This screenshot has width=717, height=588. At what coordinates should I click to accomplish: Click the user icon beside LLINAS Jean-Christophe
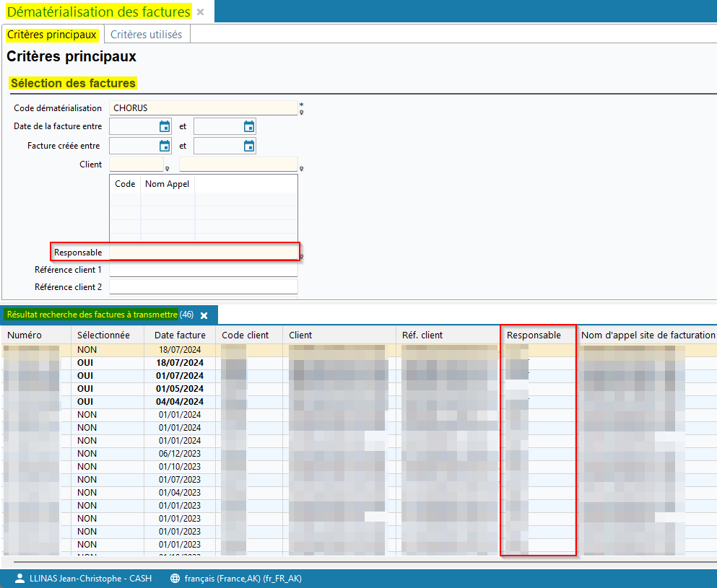point(19,579)
